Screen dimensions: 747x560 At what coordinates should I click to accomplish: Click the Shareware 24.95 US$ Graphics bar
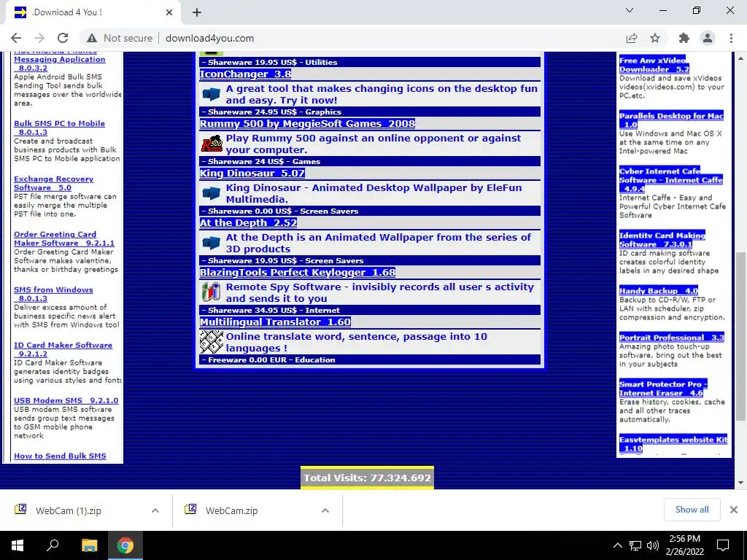coord(370,112)
